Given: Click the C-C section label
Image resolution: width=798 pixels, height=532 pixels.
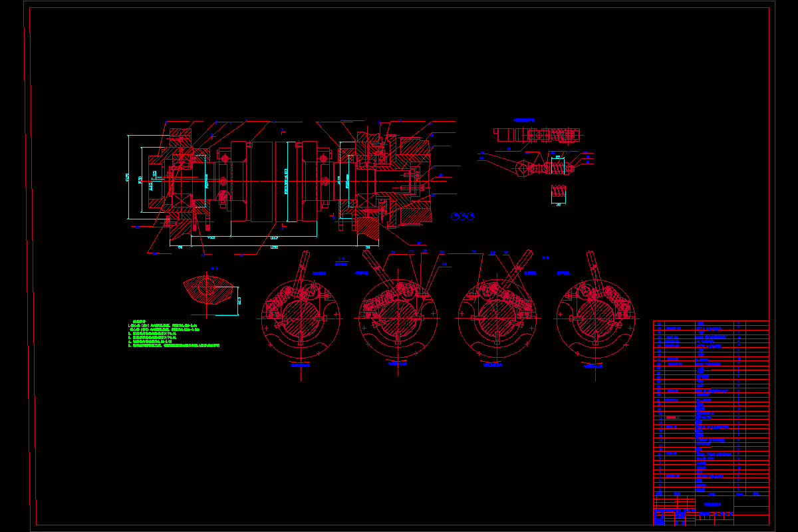Looking at the screenshot, I should tap(340, 259).
